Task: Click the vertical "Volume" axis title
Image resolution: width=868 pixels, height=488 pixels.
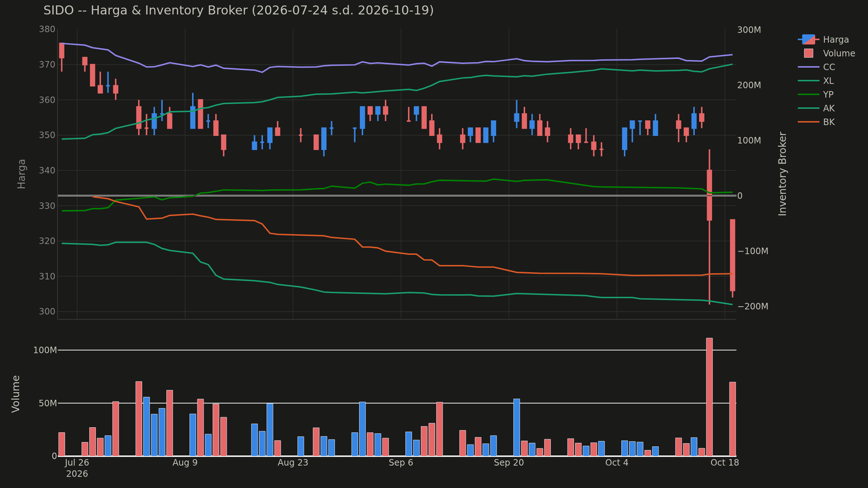Action: tap(16, 394)
